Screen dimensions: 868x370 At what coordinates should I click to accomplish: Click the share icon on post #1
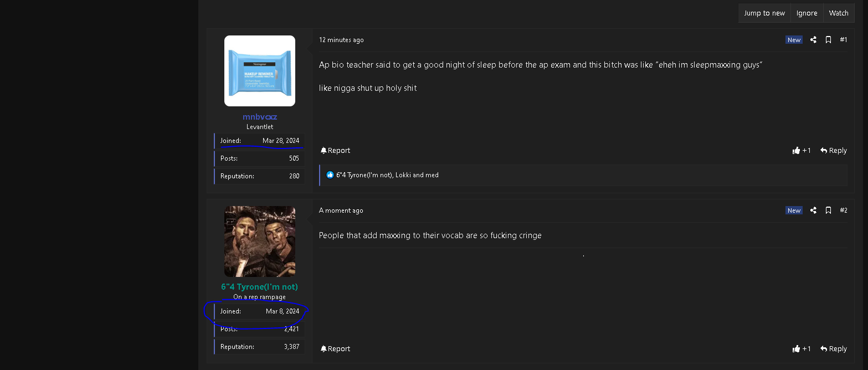[x=813, y=40]
